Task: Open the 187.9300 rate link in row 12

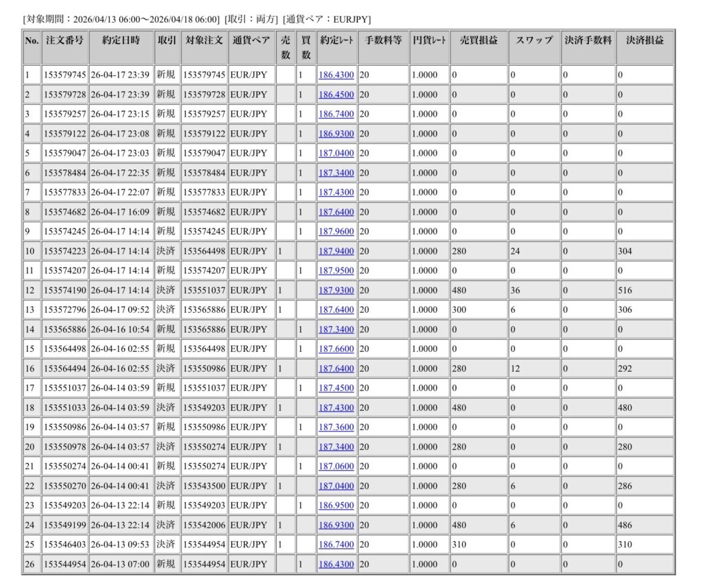Action: (336, 290)
